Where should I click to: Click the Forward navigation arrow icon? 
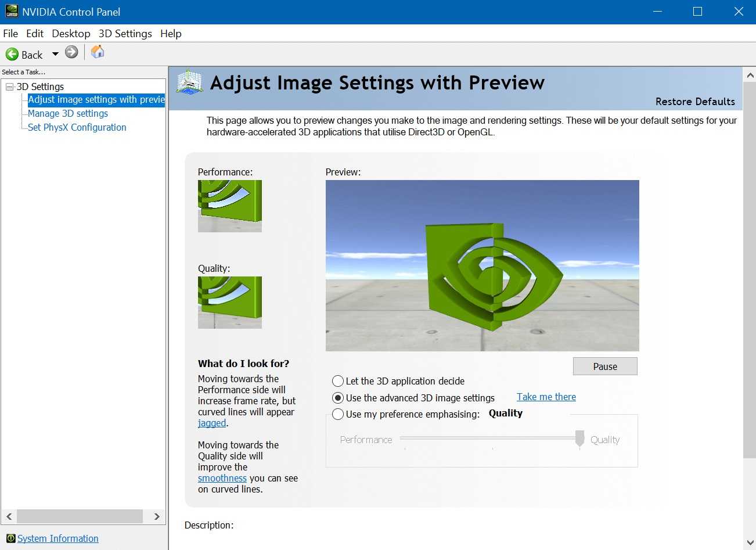71,52
